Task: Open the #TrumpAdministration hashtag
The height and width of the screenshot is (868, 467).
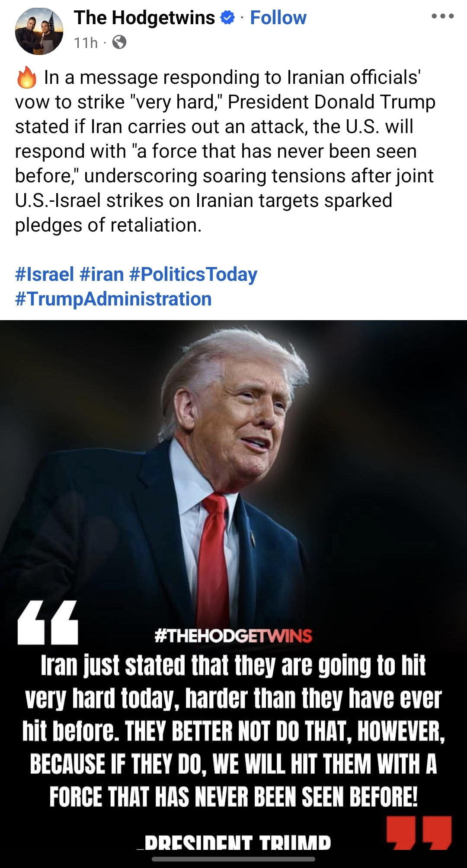Action: 113,299
